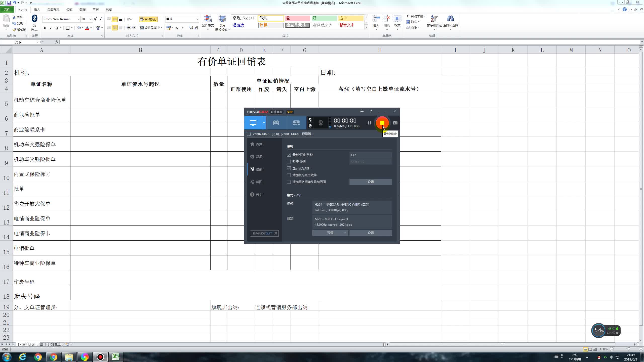The width and height of the screenshot is (644, 362).
Task: Click the font color swatch button
Action: coord(87,28)
